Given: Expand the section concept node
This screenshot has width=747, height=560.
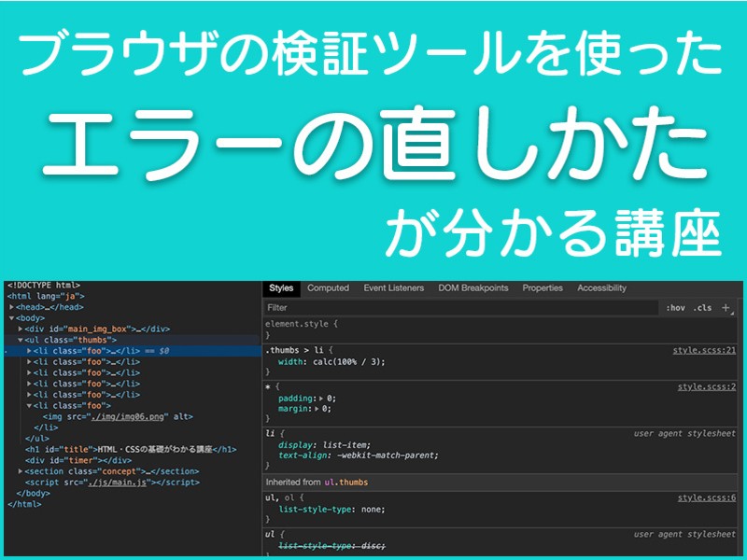Looking at the screenshot, I should coord(21,471).
